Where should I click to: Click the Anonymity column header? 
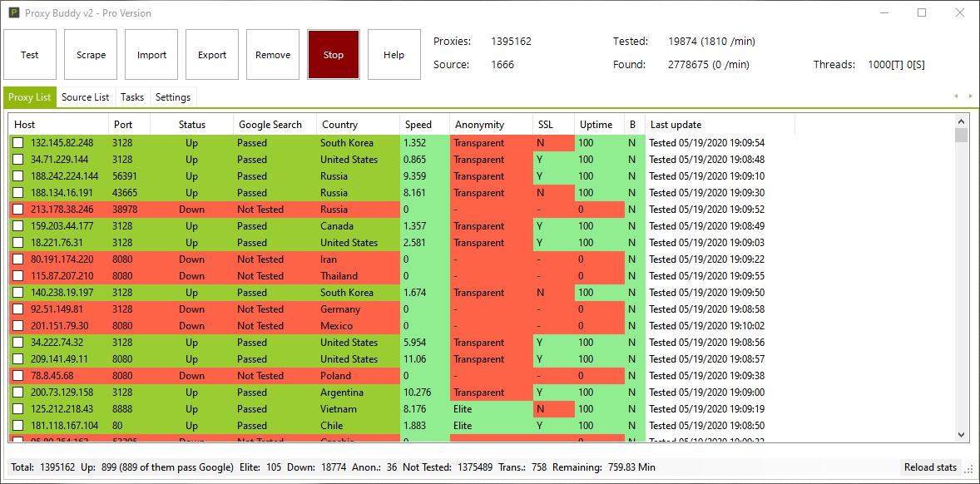(x=490, y=125)
